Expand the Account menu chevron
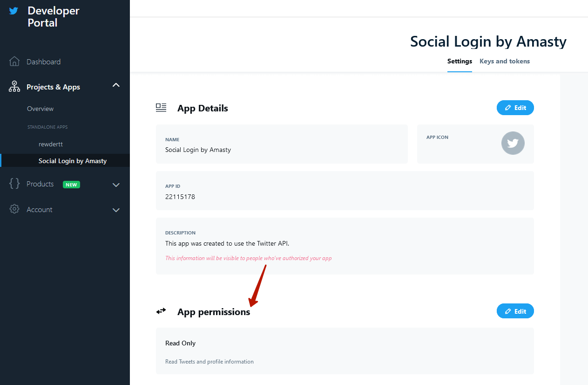This screenshot has height=385, width=588. tap(116, 210)
